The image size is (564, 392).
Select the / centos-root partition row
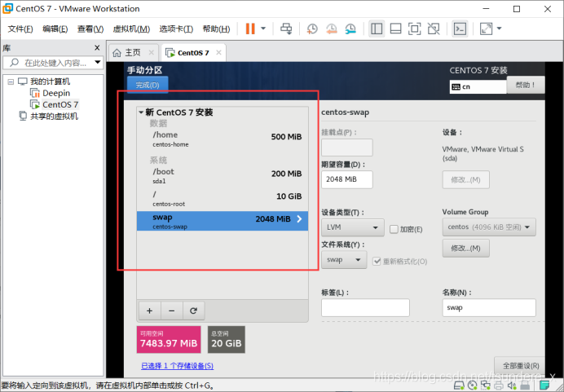click(x=223, y=199)
